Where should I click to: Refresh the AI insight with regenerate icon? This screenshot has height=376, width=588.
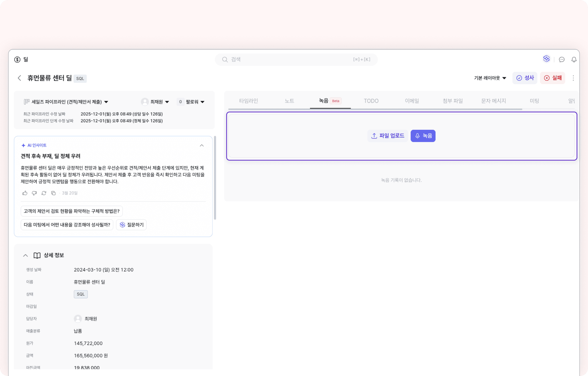44,193
